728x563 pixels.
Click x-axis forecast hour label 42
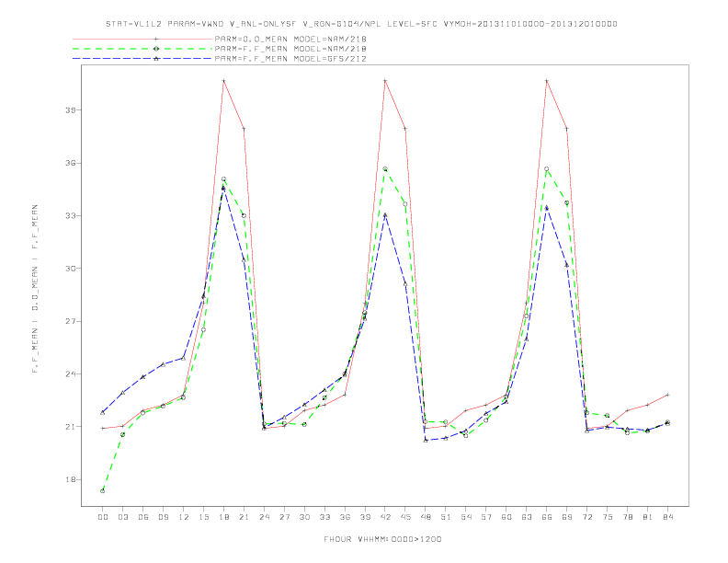click(x=385, y=517)
